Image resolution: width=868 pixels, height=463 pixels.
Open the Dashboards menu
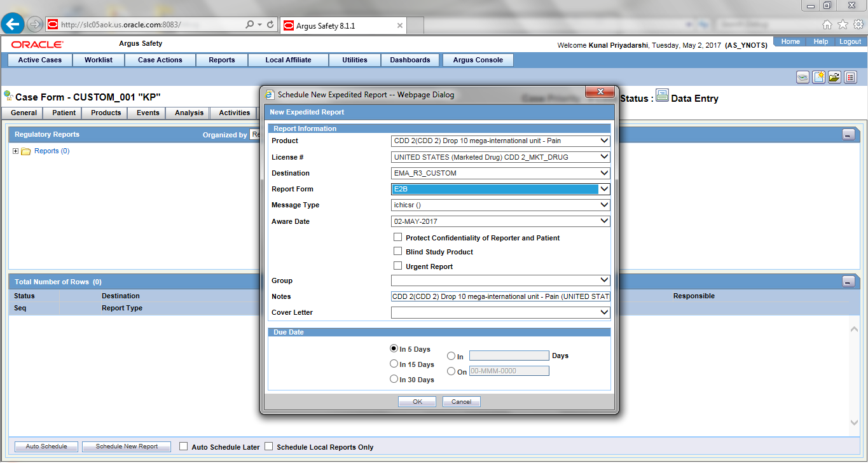410,60
